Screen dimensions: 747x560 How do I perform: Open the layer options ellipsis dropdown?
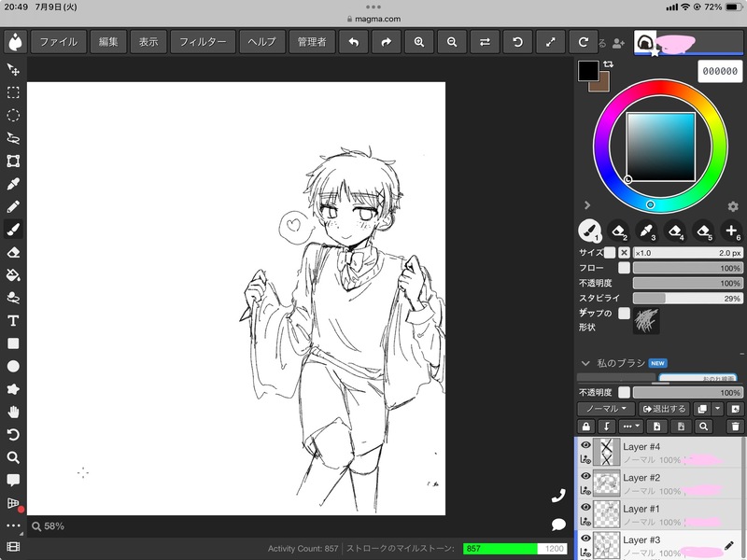point(631,427)
